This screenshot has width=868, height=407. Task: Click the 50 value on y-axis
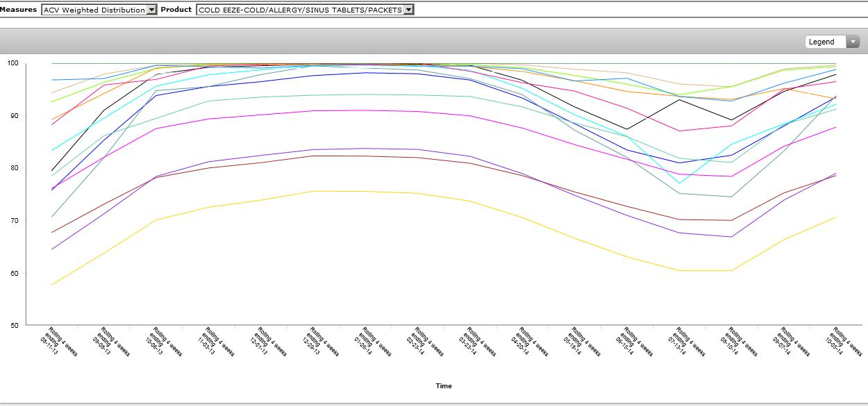[x=14, y=325]
